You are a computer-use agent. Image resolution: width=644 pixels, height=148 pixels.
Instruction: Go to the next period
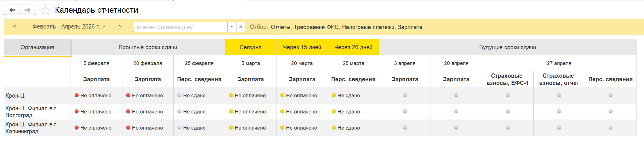[120, 26]
